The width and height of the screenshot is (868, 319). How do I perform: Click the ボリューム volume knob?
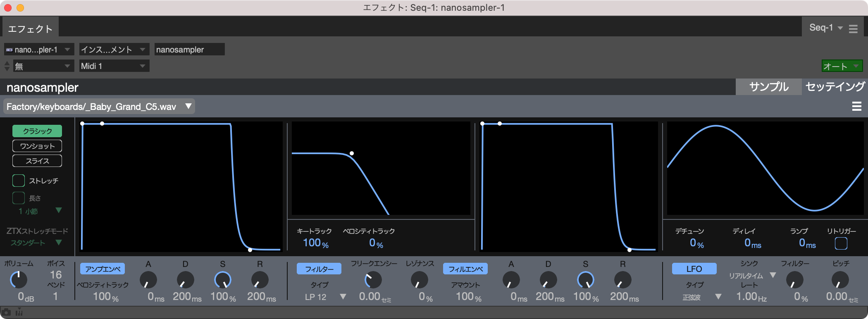coord(19,280)
